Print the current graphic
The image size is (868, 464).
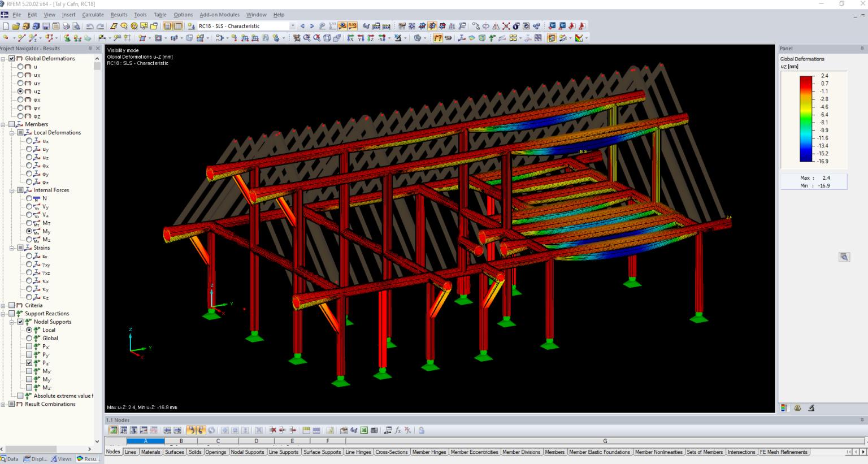tap(65, 25)
